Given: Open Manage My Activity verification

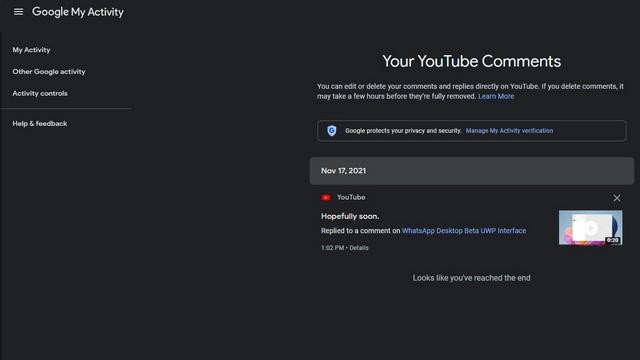Looking at the screenshot, I should (x=509, y=131).
